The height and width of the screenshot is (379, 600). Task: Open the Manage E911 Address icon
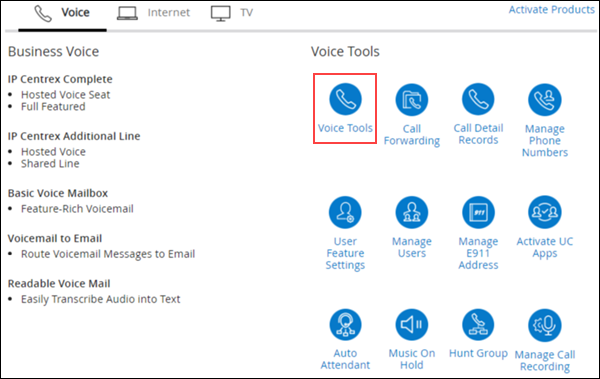(x=478, y=212)
